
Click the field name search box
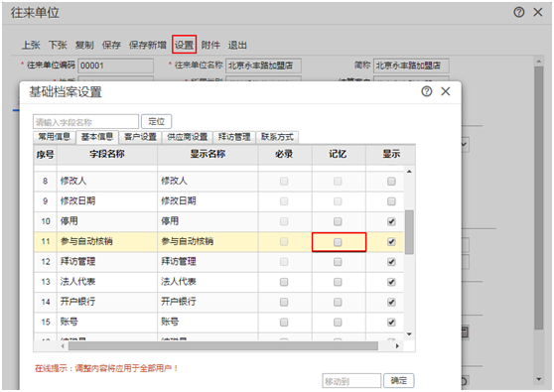point(85,122)
